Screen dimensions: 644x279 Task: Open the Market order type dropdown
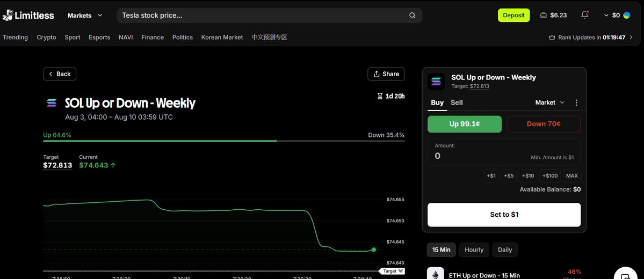click(x=549, y=102)
